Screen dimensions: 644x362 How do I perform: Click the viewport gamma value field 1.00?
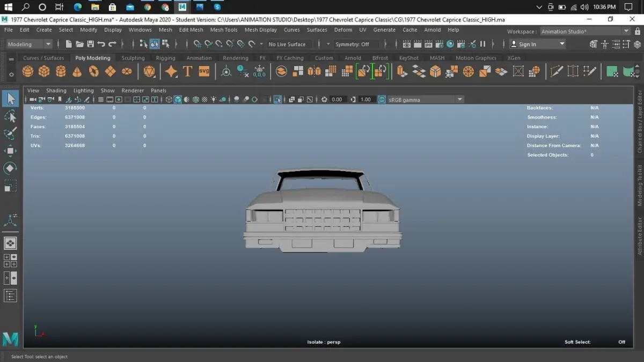pyautogui.click(x=366, y=100)
